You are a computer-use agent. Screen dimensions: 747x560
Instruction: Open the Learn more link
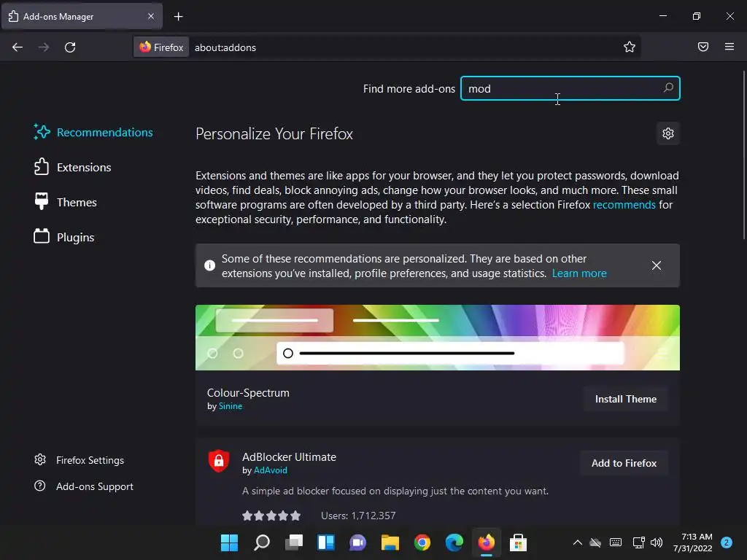(579, 273)
